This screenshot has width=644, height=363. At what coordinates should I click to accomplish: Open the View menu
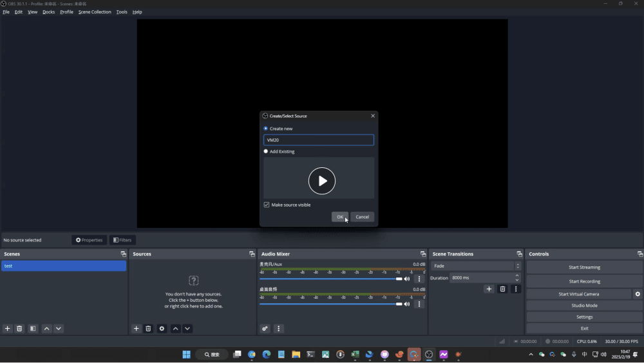pos(32,12)
